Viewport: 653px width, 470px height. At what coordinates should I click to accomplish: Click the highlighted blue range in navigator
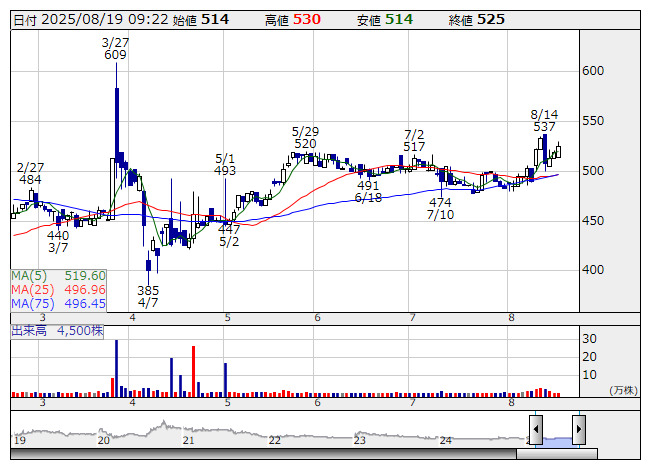[557, 441]
